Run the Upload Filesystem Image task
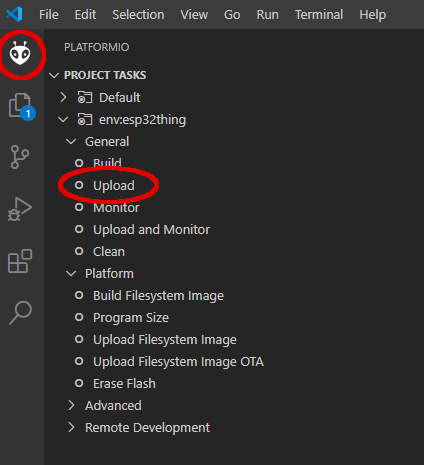The width and height of the screenshot is (424, 465). point(165,340)
